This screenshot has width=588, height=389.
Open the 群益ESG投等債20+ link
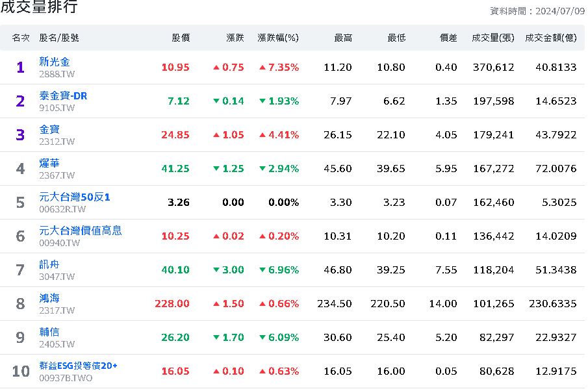[78, 366]
